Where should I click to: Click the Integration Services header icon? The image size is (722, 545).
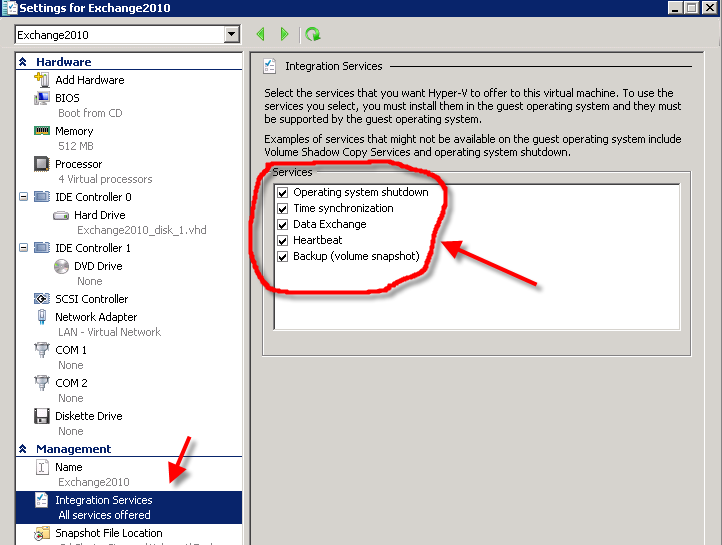tap(269, 66)
